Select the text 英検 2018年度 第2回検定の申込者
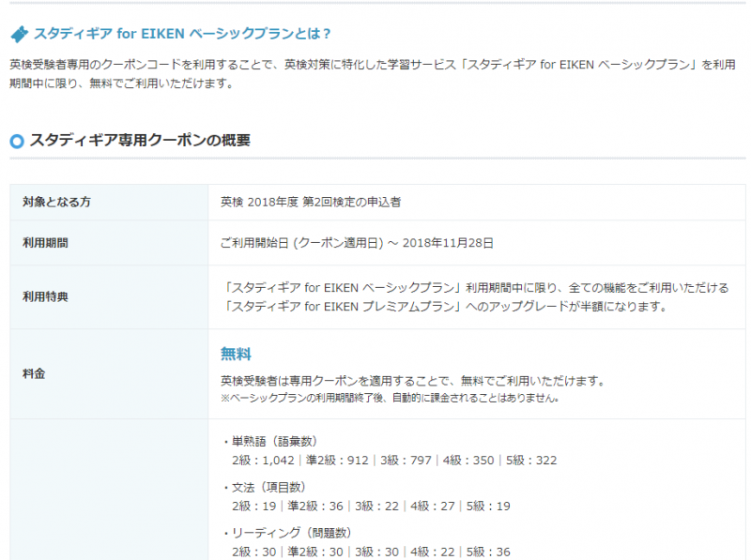The image size is (751, 560). click(x=311, y=202)
